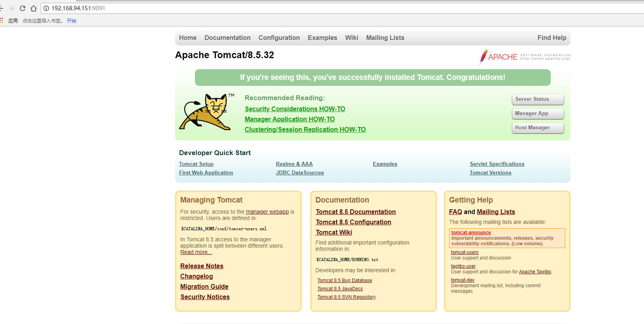Open Tomcat 8.5 JavaDocs link
This screenshot has width=644, height=324.
tap(340, 289)
